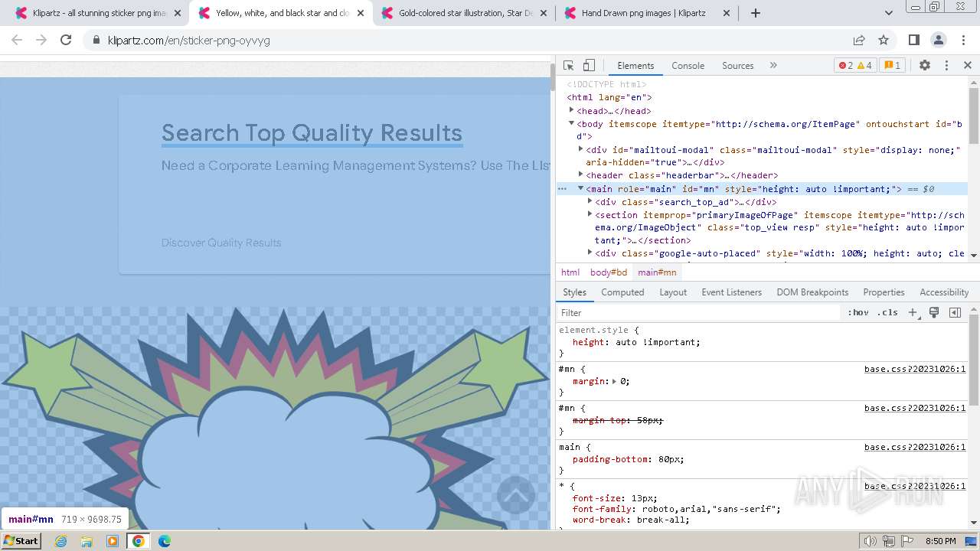Focus the styles Filter input

[699, 312]
